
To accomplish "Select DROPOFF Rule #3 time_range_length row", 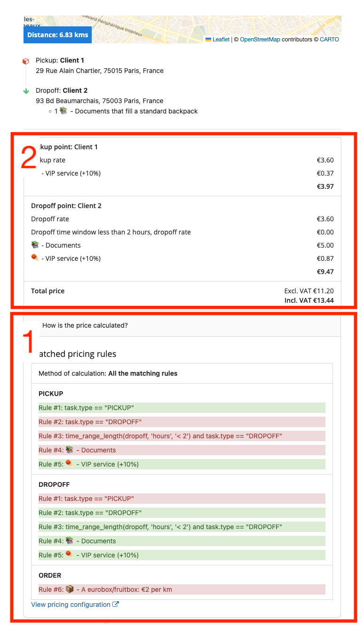I will [x=182, y=527].
